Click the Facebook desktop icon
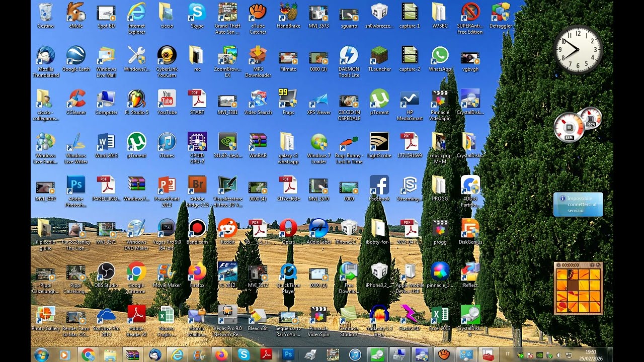Screen dimensions: 644x362 [379, 188]
